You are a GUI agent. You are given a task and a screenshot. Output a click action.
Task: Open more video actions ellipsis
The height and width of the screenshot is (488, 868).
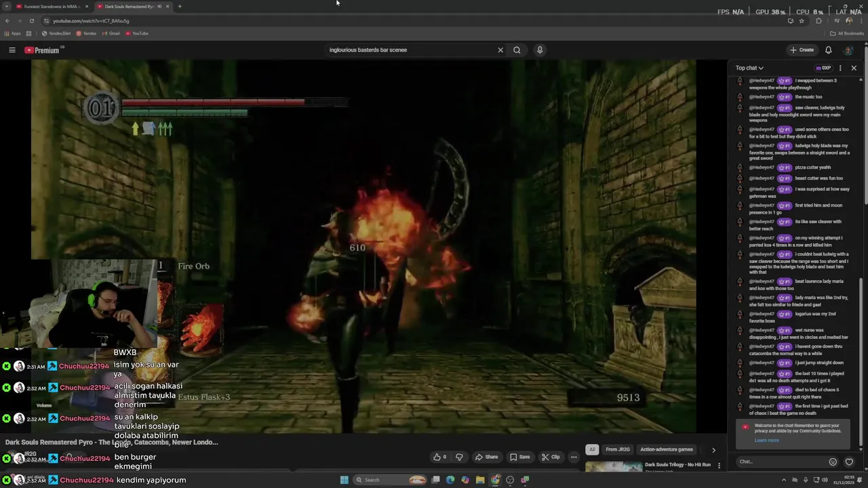click(x=574, y=457)
